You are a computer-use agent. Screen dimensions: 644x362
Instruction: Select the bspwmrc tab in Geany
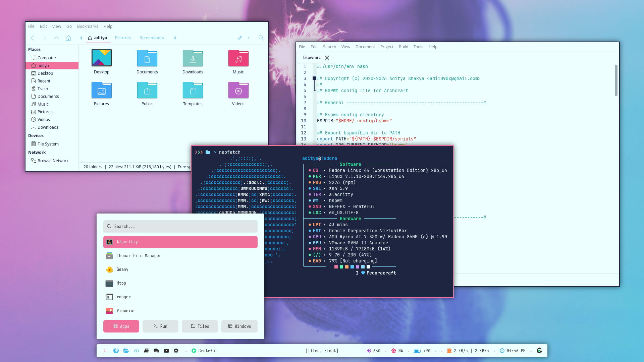pos(312,57)
